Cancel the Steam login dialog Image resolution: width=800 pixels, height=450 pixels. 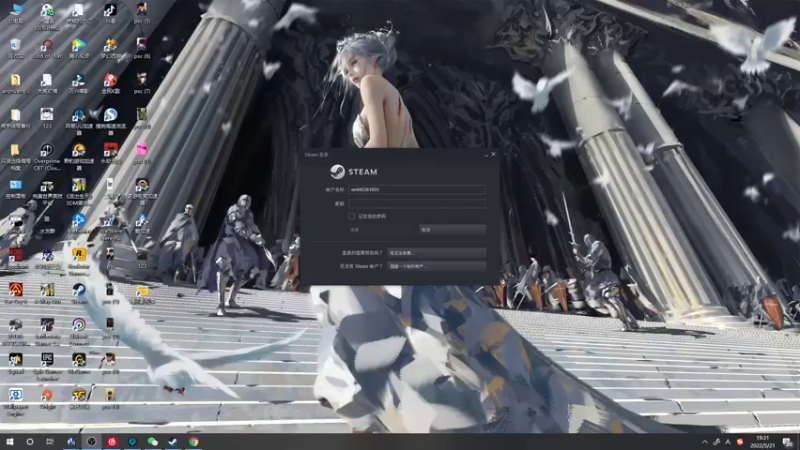452,230
